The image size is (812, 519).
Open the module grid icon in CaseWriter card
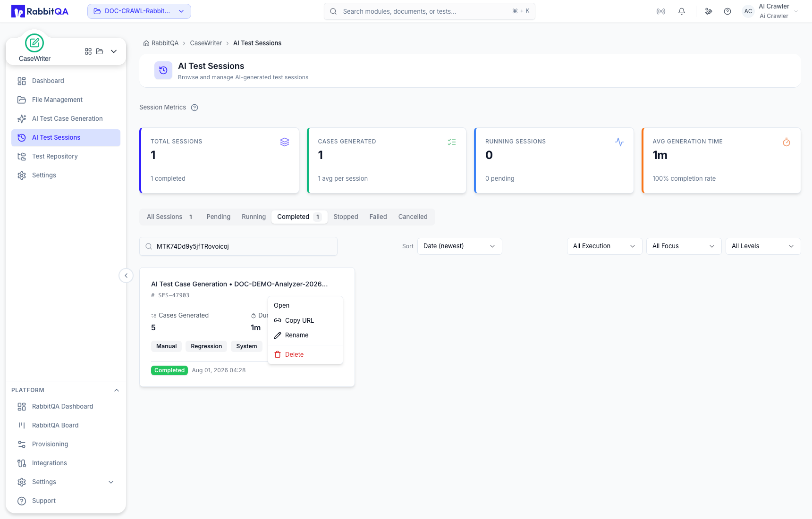pyautogui.click(x=88, y=51)
